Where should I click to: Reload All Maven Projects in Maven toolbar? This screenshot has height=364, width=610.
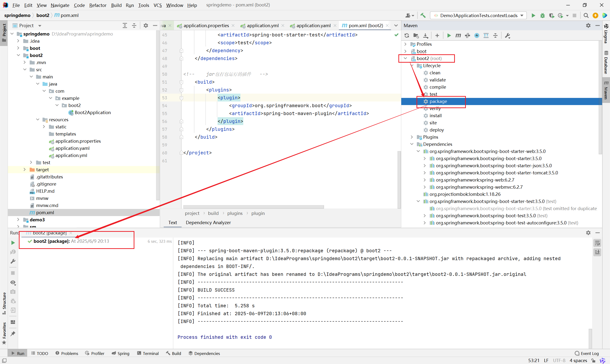pyautogui.click(x=407, y=35)
